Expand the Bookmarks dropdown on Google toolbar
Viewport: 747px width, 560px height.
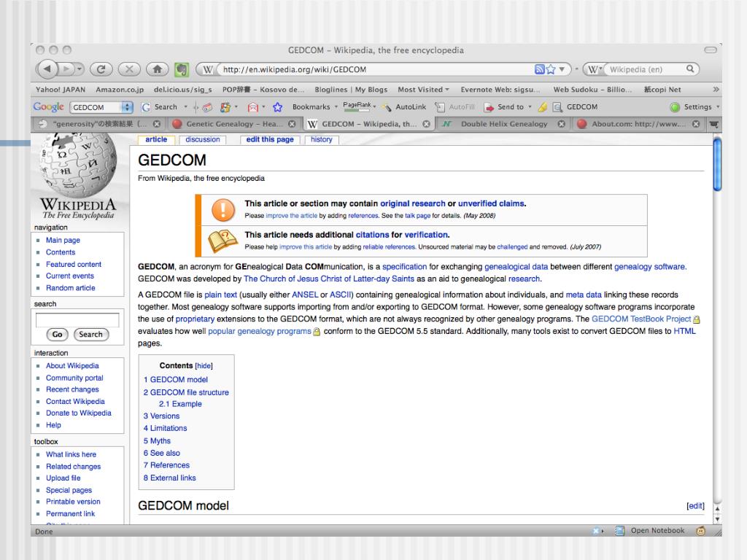coord(336,107)
